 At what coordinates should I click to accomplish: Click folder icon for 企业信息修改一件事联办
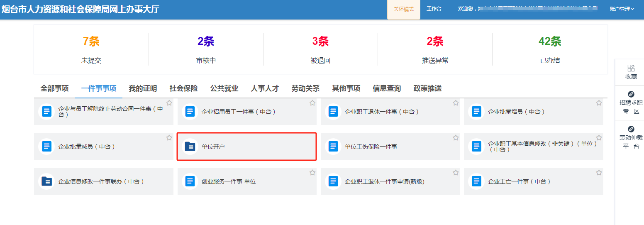(47, 181)
